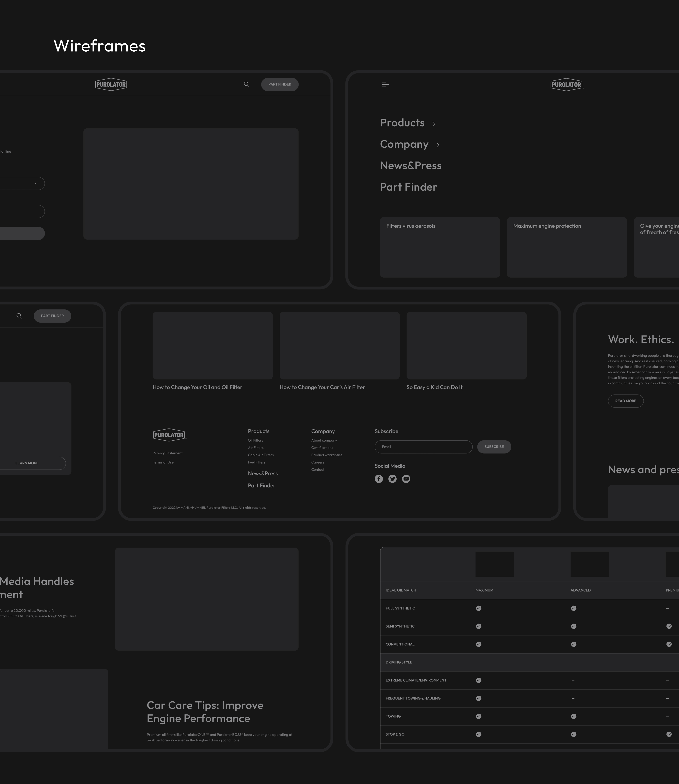Toggle Stop & Go checkmark under Maximum
Viewport: 679px width, 784px height.
(x=478, y=734)
